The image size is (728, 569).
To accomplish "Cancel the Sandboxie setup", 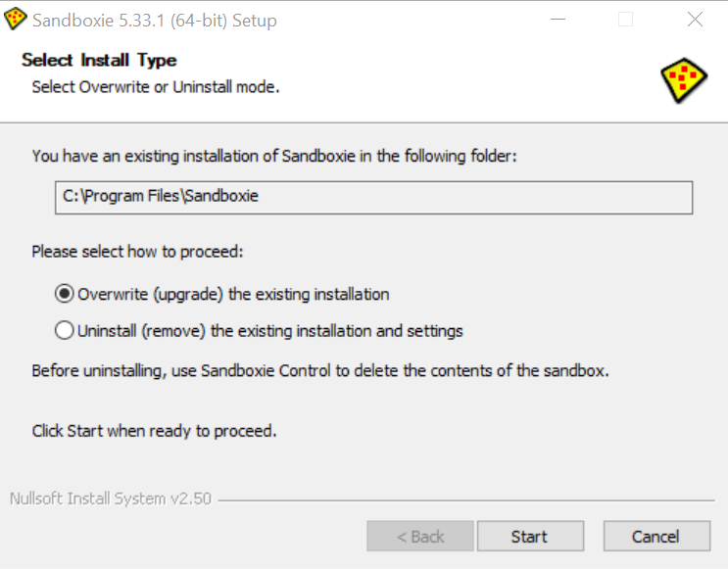I will (656, 536).
